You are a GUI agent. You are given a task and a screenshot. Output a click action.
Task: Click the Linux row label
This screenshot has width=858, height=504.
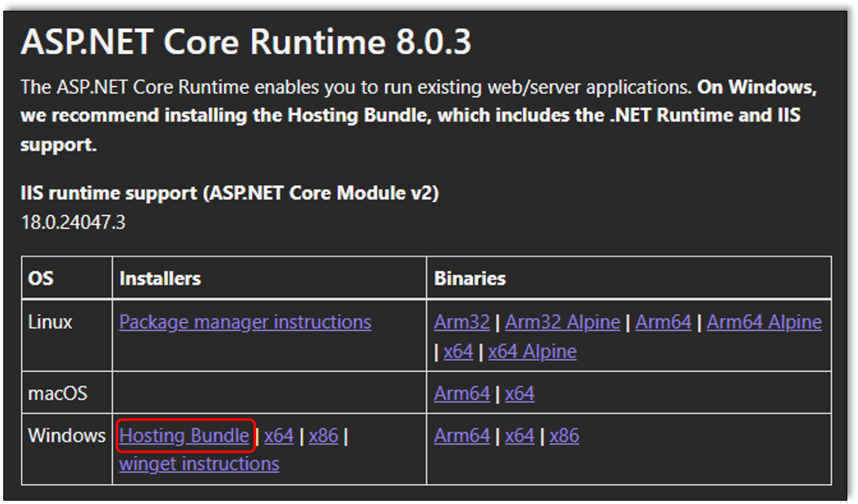tap(50, 322)
